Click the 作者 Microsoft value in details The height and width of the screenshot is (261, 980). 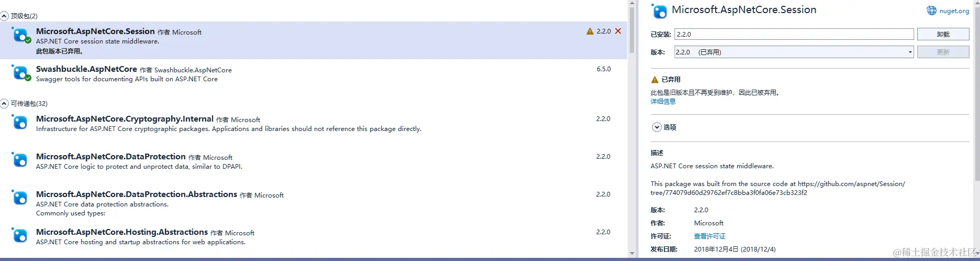709,223
